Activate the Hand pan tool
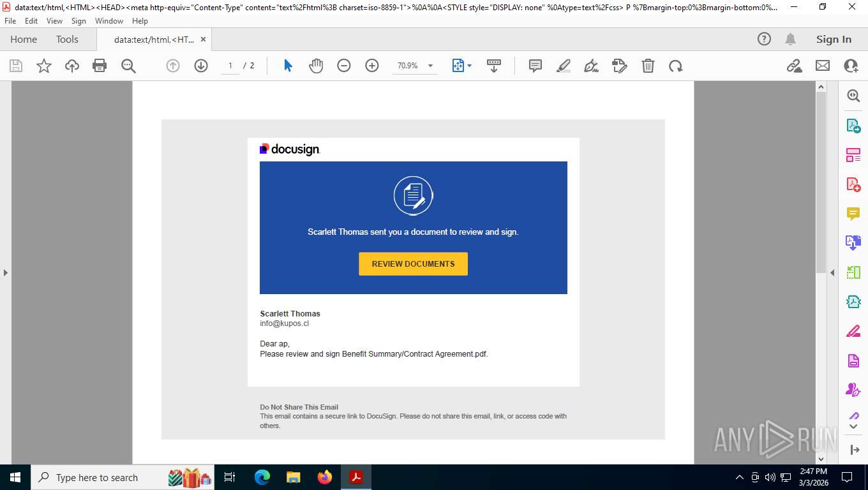 click(316, 66)
